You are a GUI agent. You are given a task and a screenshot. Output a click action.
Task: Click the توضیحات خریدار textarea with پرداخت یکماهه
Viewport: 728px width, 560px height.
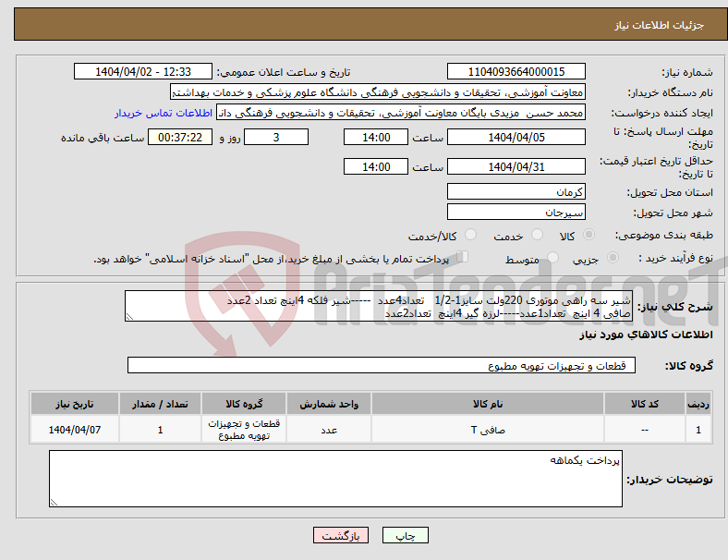(335, 479)
